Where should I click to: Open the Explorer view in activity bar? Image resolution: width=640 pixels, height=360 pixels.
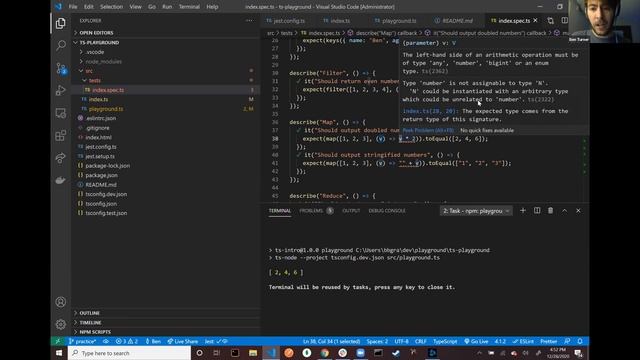click(x=60, y=23)
